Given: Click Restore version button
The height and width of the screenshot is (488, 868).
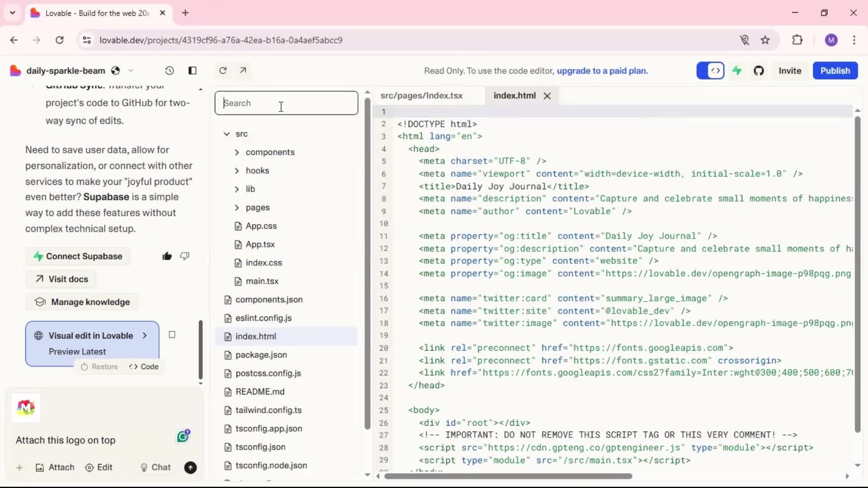Looking at the screenshot, I should [99, 367].
